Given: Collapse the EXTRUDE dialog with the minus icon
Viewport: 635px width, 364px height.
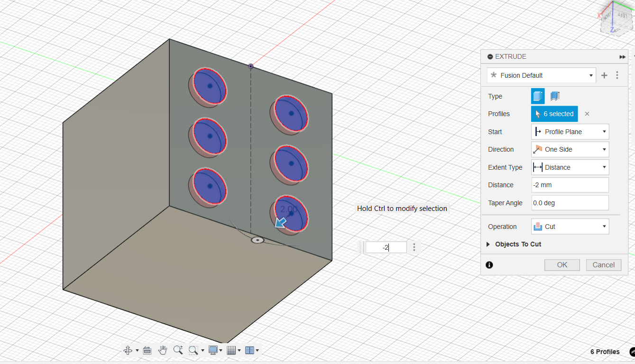Looking at the screenshot, I should point(490,56).
